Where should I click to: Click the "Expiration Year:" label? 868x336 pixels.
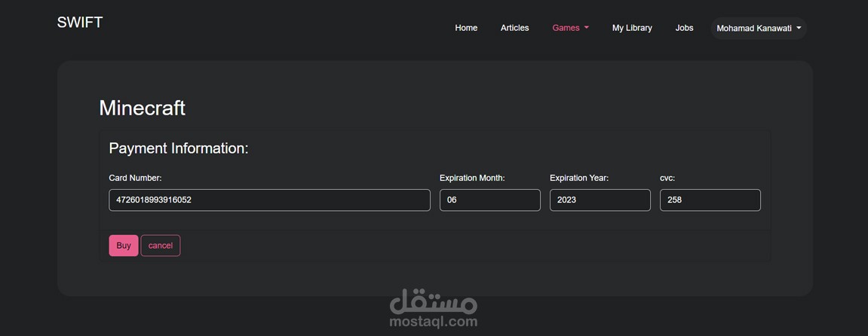pos(580,178)
